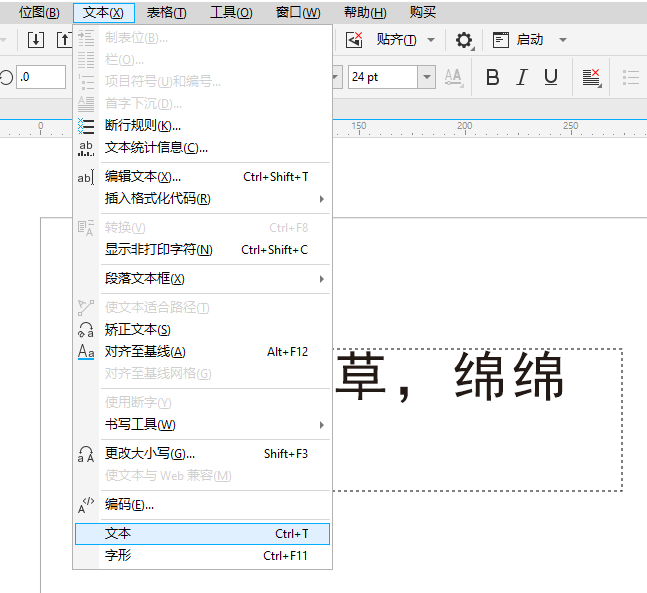
Task: Choose 对齐至基线(A)
Action: point(203,352)
